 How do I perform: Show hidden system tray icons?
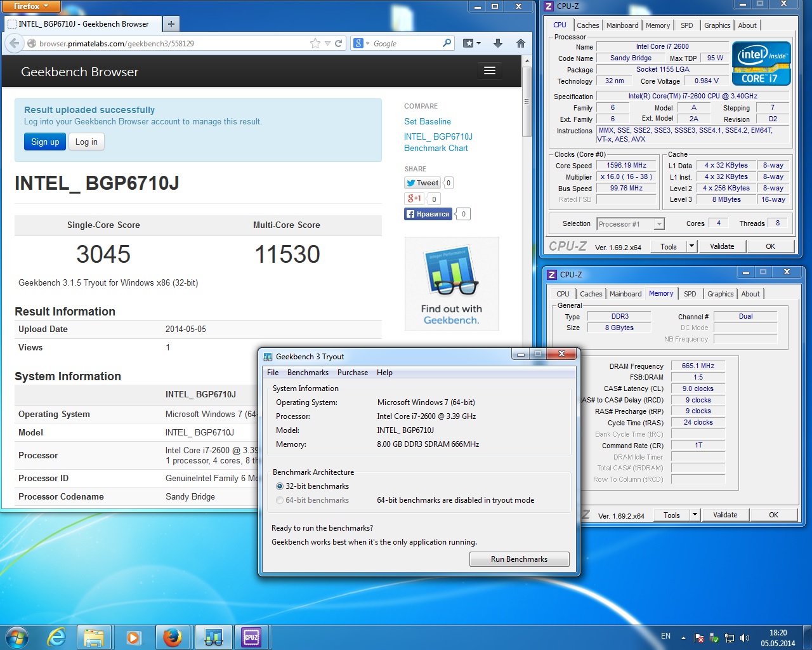tap(683, 637)
